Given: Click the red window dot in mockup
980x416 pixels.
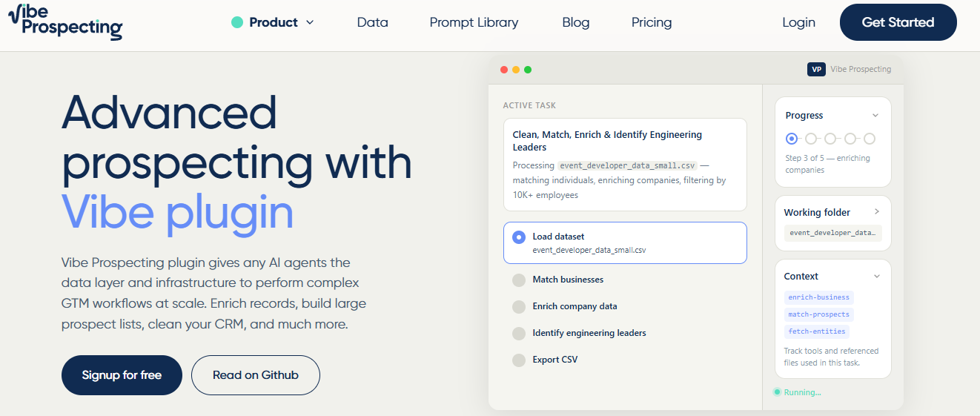Looking at the screenshot, I should [x=504, y=70].
